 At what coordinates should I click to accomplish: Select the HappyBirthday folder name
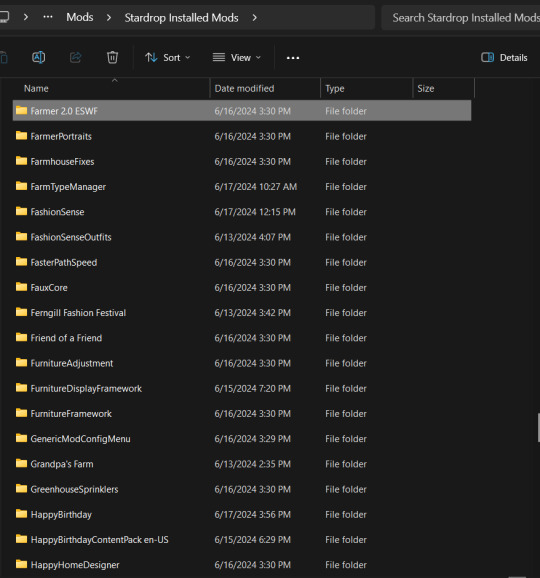[x=61, y=514]
